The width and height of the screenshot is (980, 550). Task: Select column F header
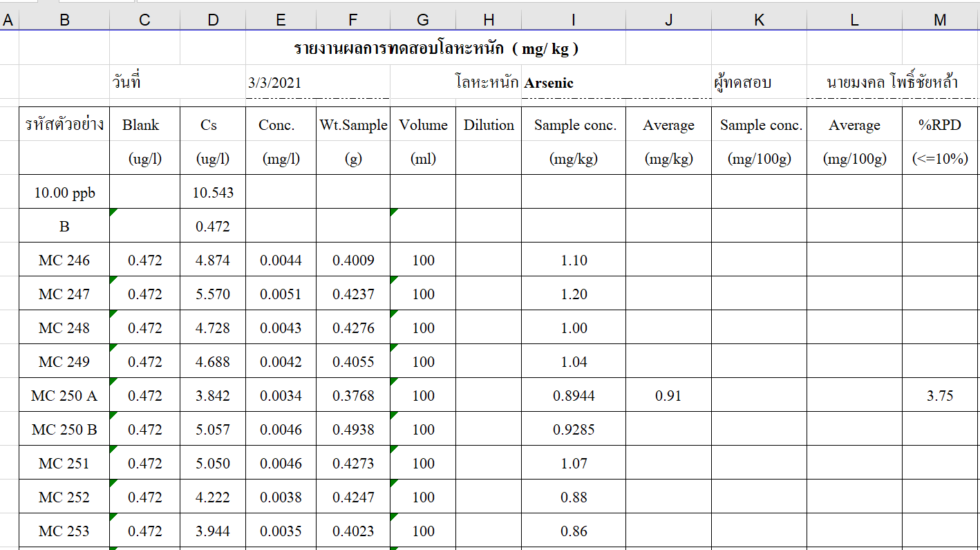coord(353,21)
